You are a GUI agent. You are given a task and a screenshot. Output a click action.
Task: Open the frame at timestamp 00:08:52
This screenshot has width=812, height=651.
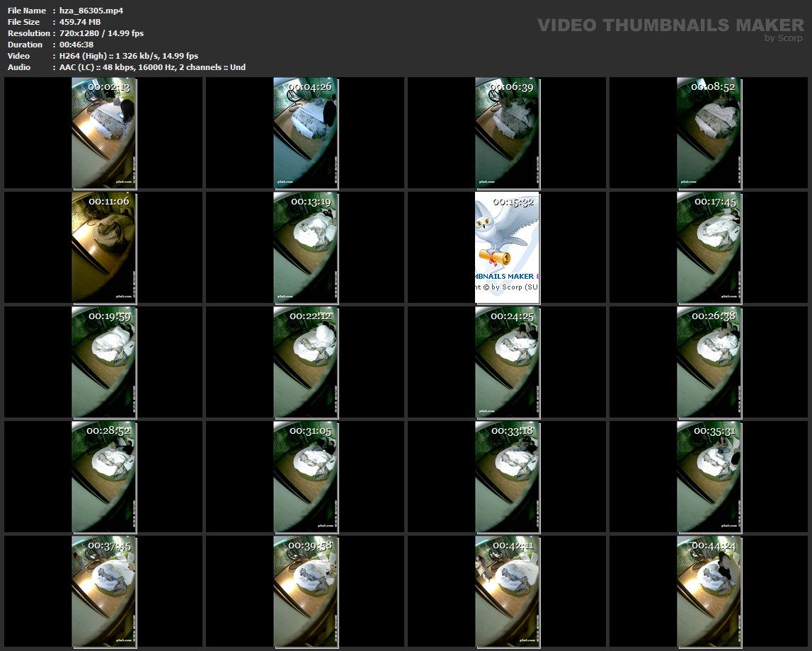click(x=709, y=133)
